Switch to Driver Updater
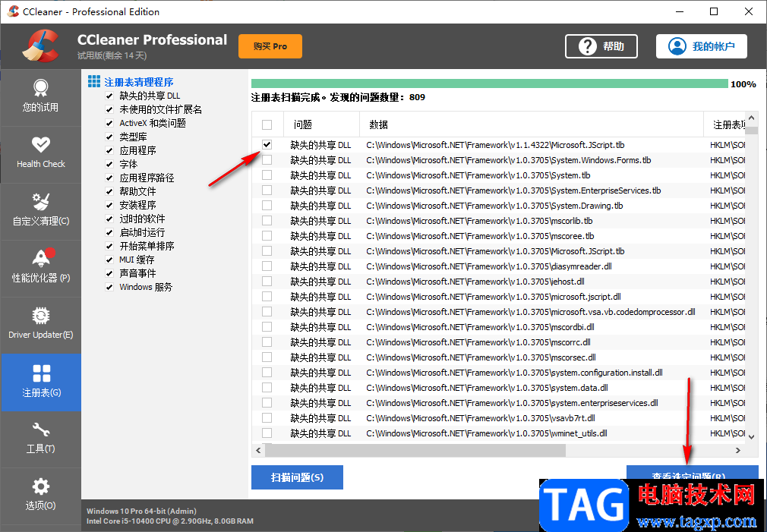The height and width of the screenshot is (532, 767). pyautogui.click(x=41, y=324)
